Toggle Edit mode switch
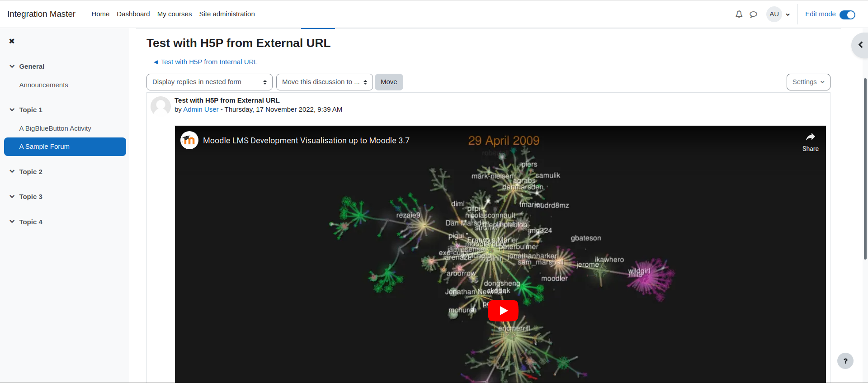 [x=847, y=14]
